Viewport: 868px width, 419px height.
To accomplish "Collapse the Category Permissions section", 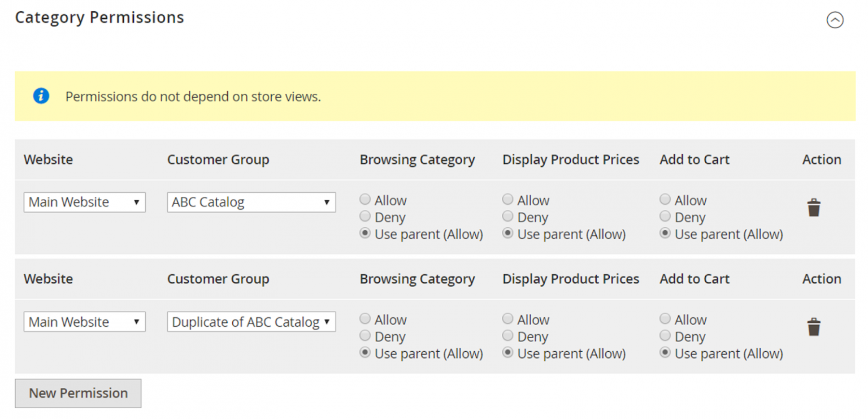I will point(835,20).
